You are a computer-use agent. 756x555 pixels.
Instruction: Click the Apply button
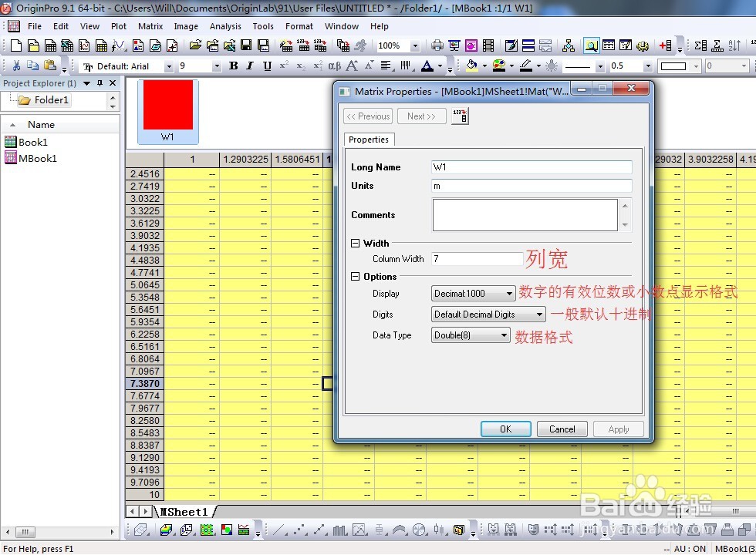click(619, 429)
